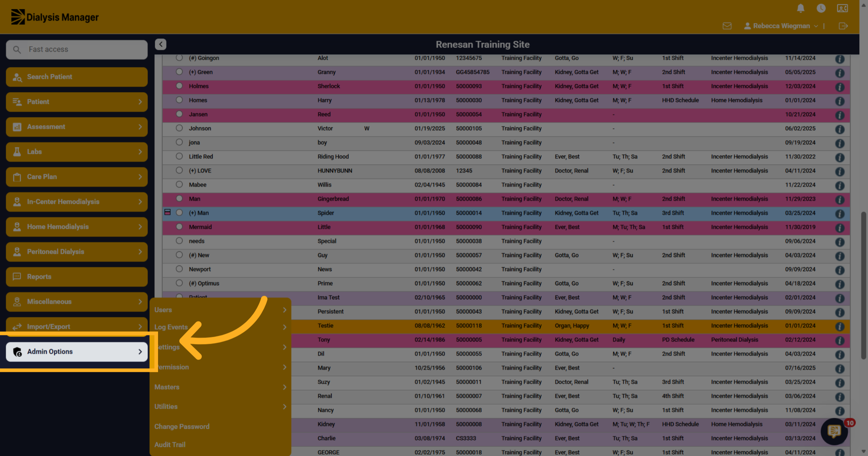Viewport: 868px width, 456px height.
Task: Click info icon on Newport News row
Action: (840, 270)
